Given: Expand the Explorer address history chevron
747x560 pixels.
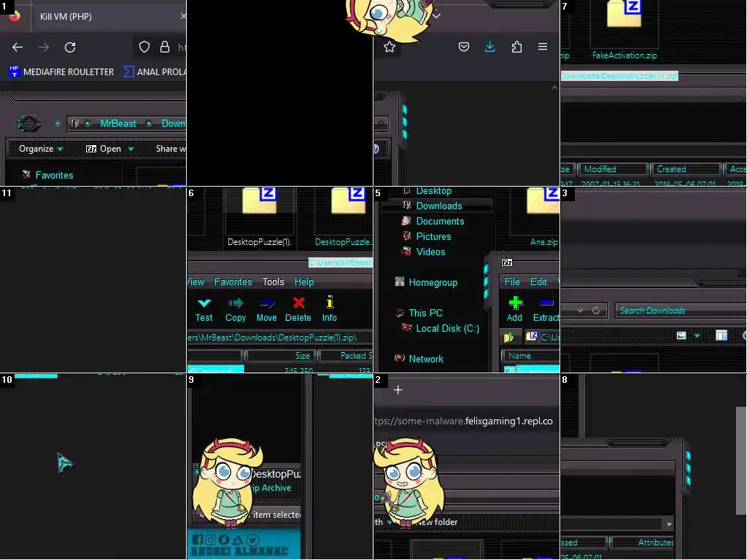Looking at the screenshot, I should tap(580, 311).
